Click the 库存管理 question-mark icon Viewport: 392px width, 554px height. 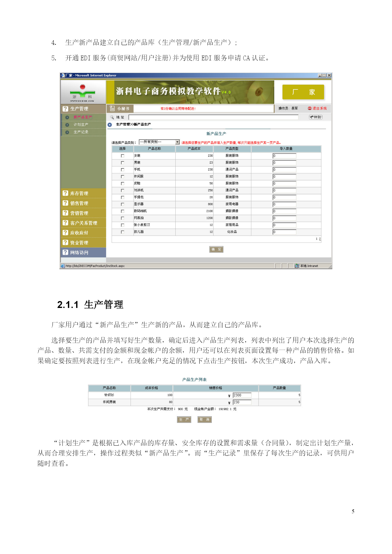pyautogui.click(x=65, y=193)
